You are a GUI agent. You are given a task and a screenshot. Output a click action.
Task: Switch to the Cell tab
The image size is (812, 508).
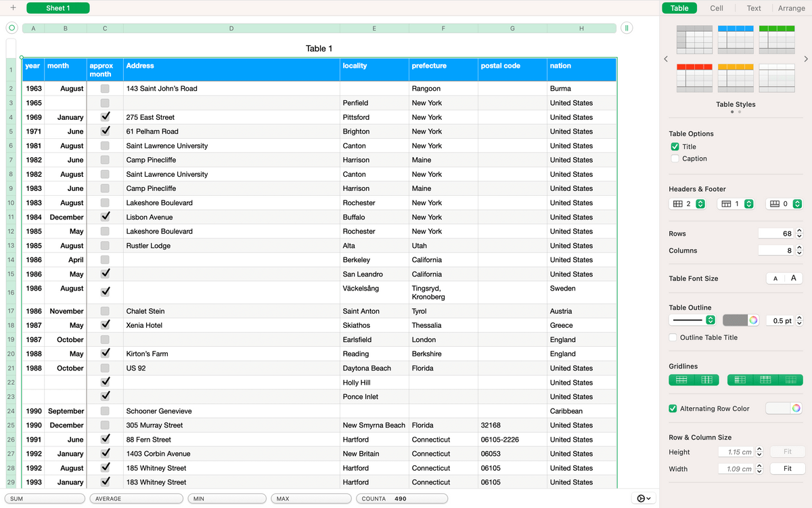click(717, 8)
